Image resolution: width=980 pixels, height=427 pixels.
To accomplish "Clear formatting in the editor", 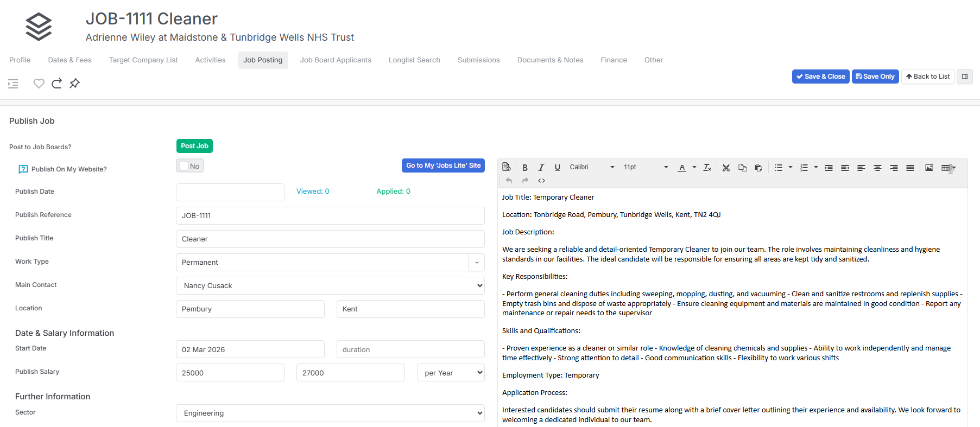I will pos(707,168).
